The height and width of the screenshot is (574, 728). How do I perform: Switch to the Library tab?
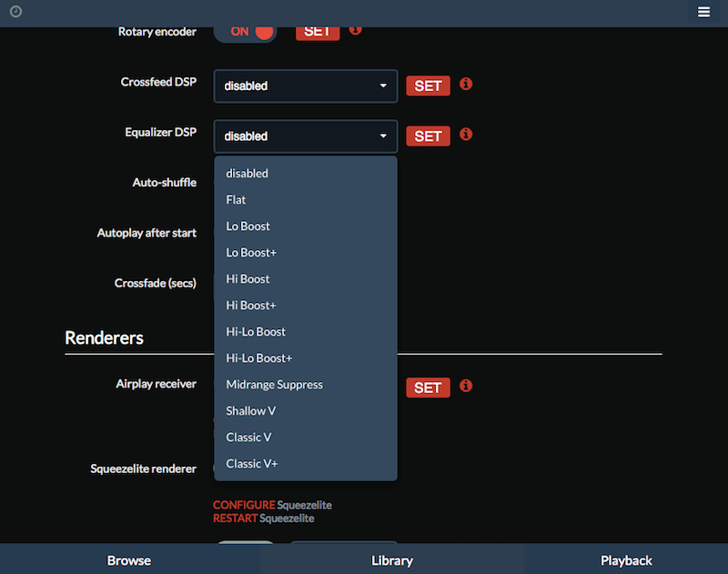point(392,560)
